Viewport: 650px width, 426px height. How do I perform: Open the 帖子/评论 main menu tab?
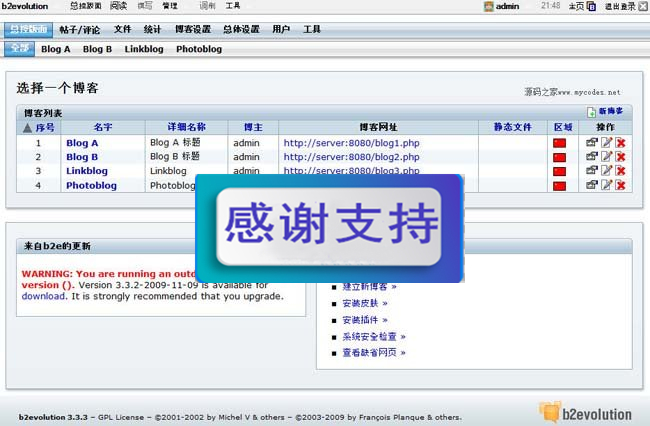coord(79,30)
